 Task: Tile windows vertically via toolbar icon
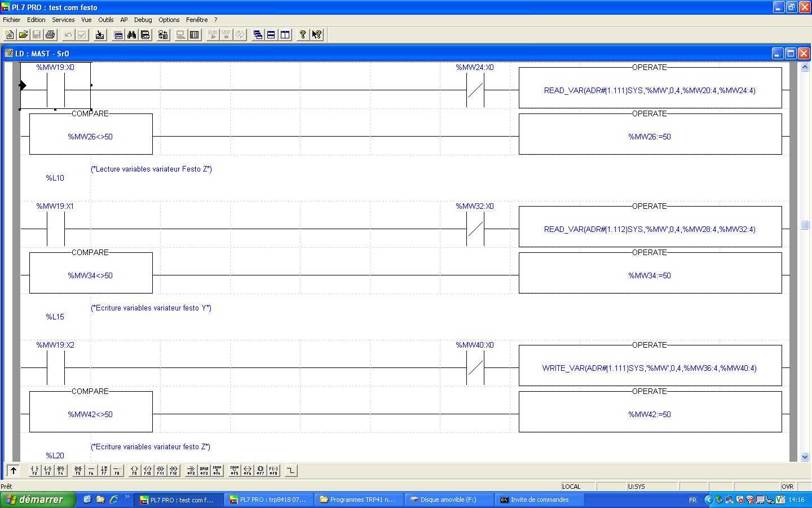pyautogui.click(x=285, y=35)
